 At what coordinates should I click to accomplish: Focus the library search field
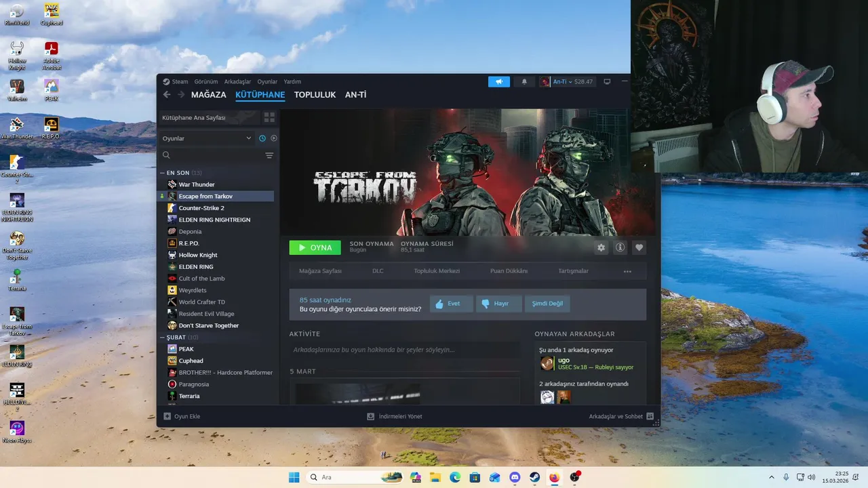pyautogui.click(x=210, y=155)
